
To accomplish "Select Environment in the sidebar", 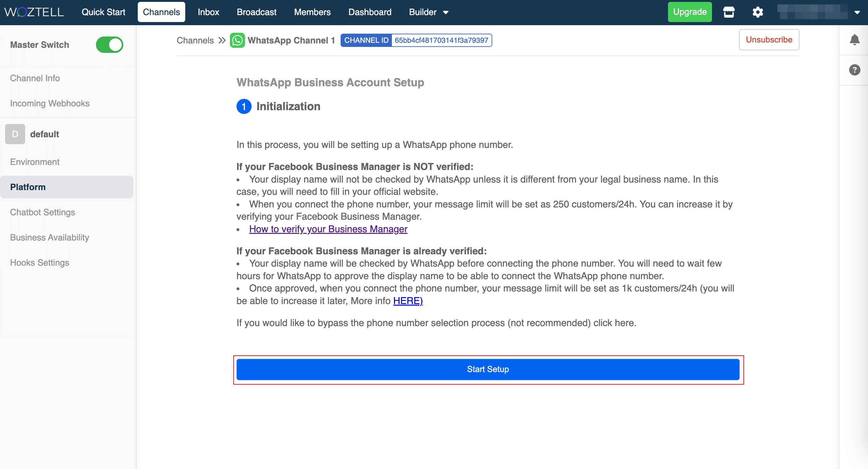I will [35, 162].
